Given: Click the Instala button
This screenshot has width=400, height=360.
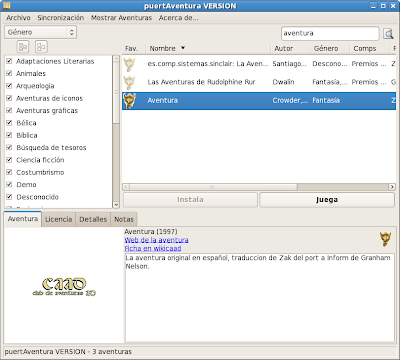Looking at the screenshot, I should [190, 200].
